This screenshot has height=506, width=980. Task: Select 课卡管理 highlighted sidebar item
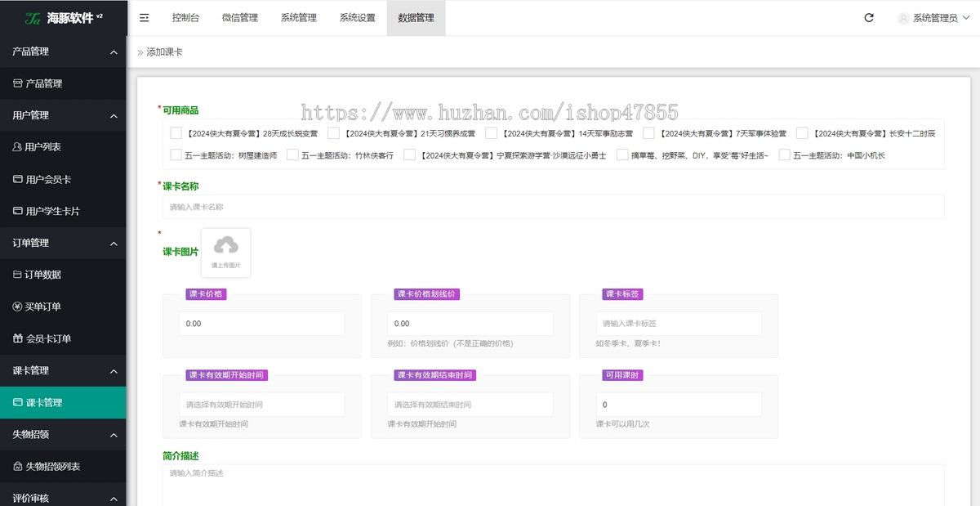[x=63, y=402]
